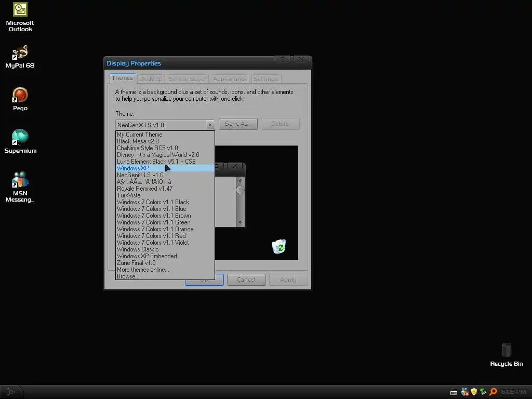
Task: Collapse the Theme dropdown using its arrow
Action: pos(210,125)
